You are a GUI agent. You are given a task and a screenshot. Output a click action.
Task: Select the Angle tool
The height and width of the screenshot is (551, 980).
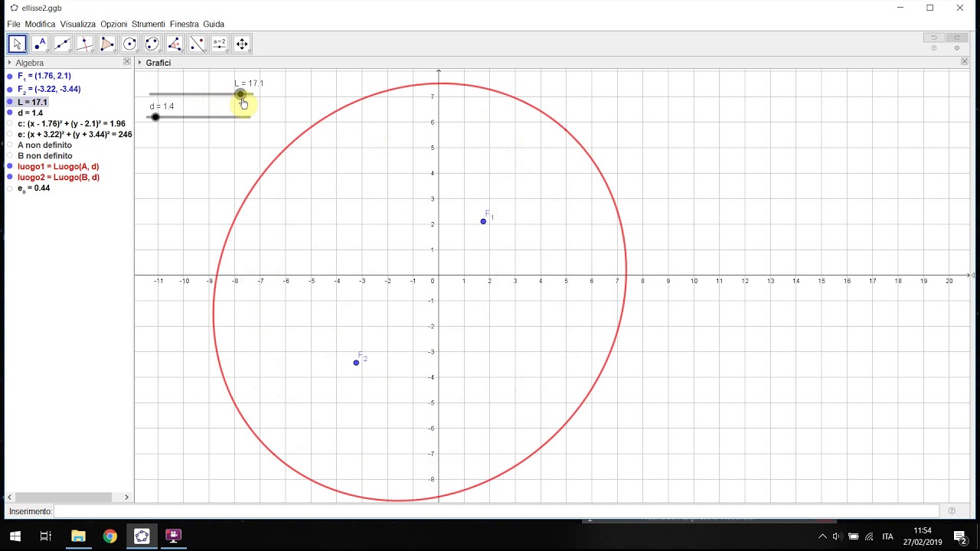coord(175,44)
